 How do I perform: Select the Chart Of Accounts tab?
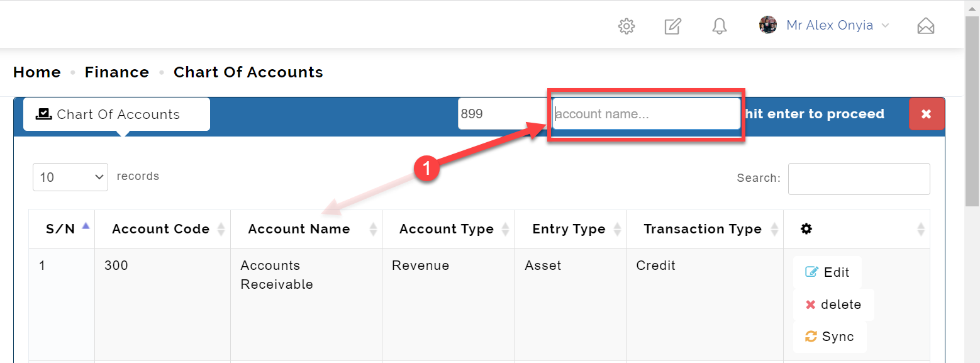click(x=116, y=114)
